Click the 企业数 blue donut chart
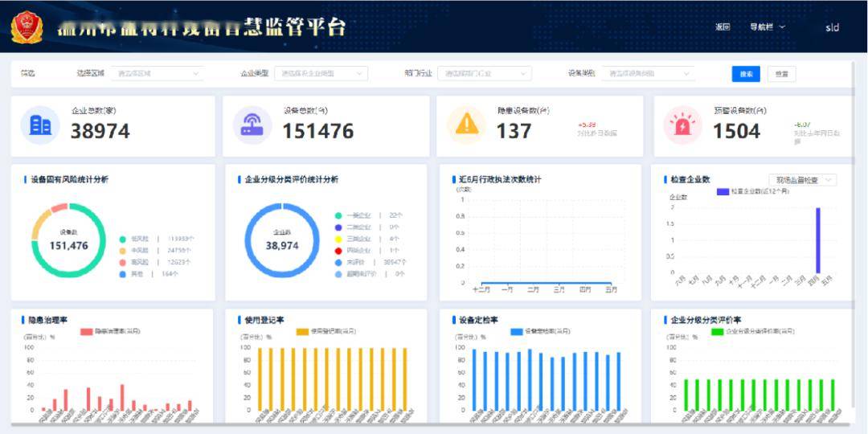The width and height of the screenshot is (868, 434). pos(282,240)
